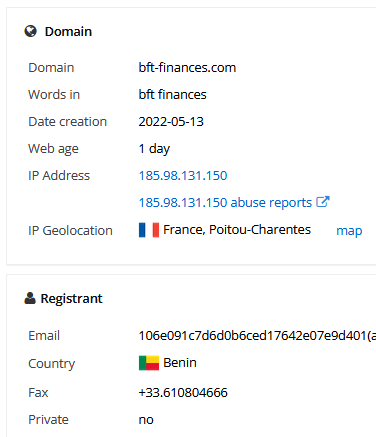This screenshot has height=437, width=376.
Task: Click the 'Private' label
Action: tap(48, 420)
